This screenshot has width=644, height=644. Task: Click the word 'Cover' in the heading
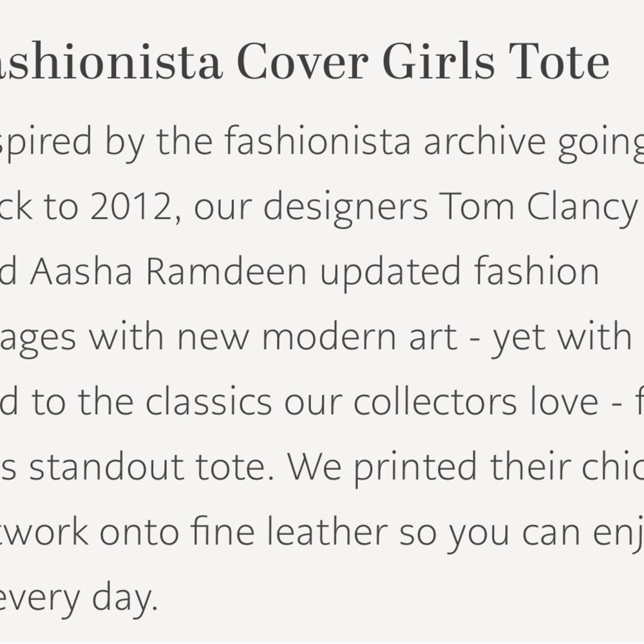coord(302,61)
